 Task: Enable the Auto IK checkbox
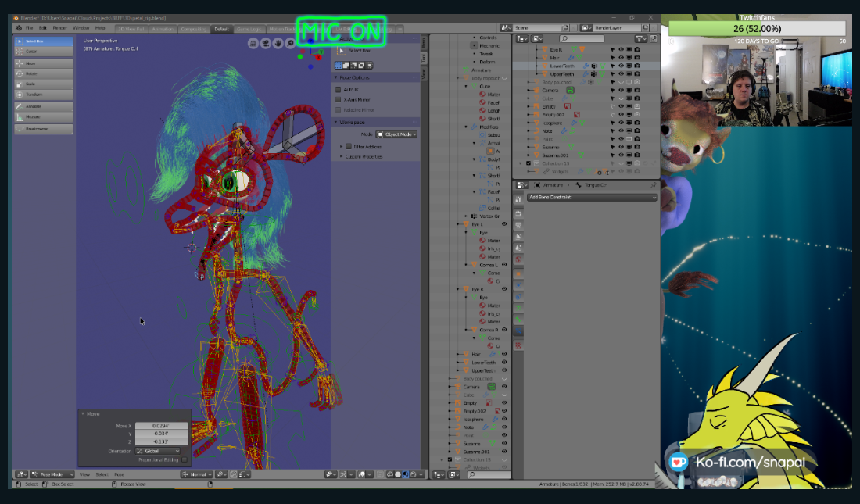338,89
